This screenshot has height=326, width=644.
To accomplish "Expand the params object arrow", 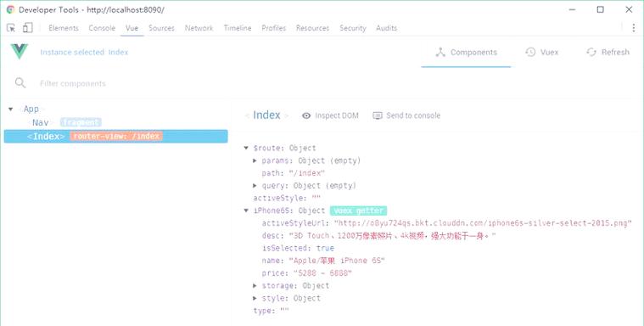I will tap(255, 160).
